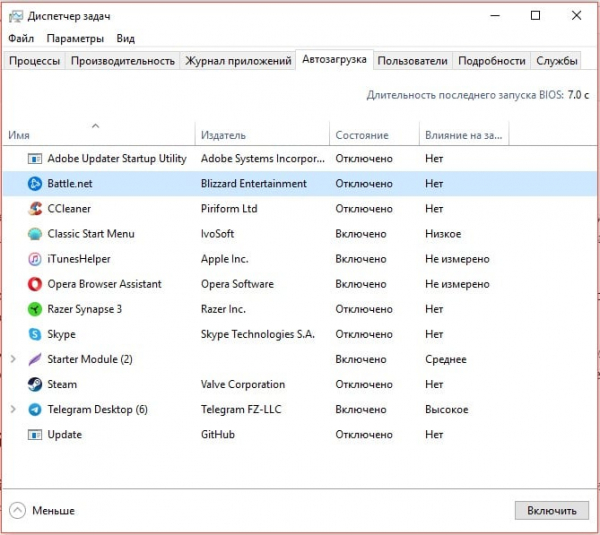Image resolution: width=600 pixels, height=535 pixels.
Task: Select the Update entry name
Action: (x=64, y=435)
